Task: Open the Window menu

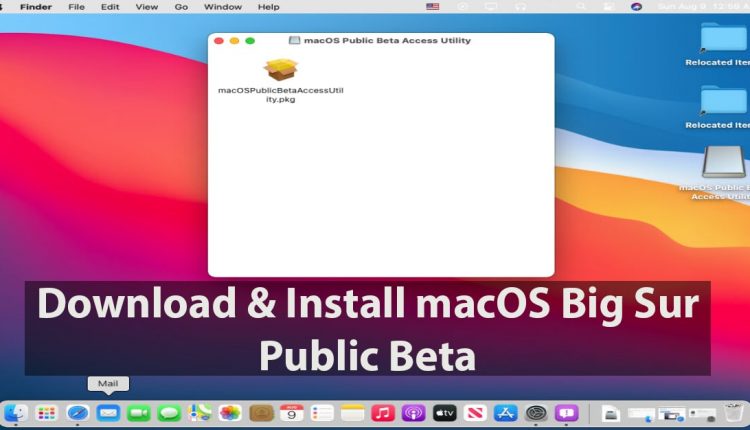Action: click(x=223, y=7)
